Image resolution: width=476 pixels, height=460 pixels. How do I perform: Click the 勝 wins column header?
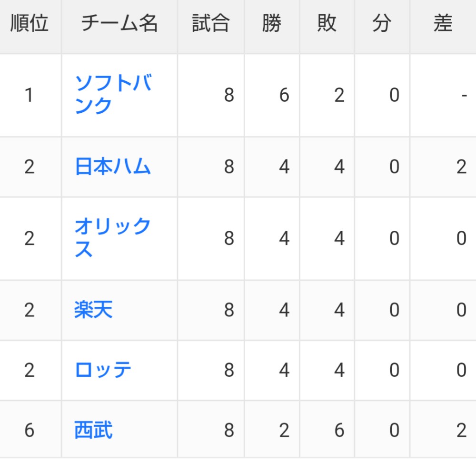pos(272,24)
